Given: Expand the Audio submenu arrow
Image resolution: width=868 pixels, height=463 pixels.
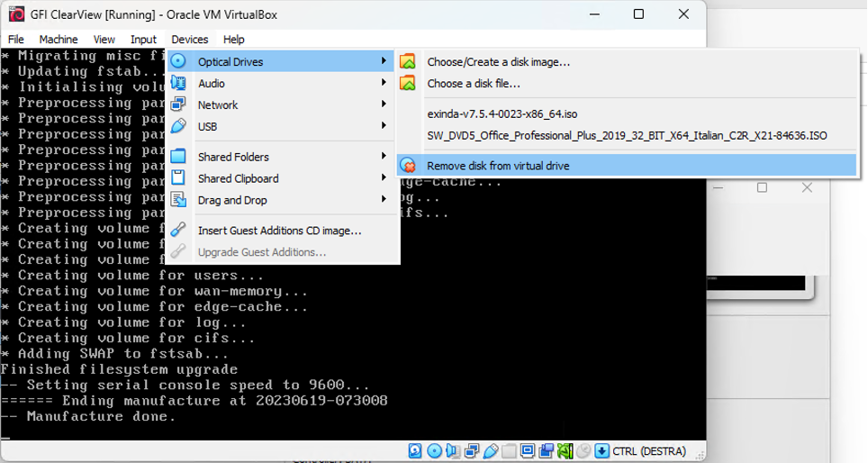Looking at the screenshot, I should [384, 82].
